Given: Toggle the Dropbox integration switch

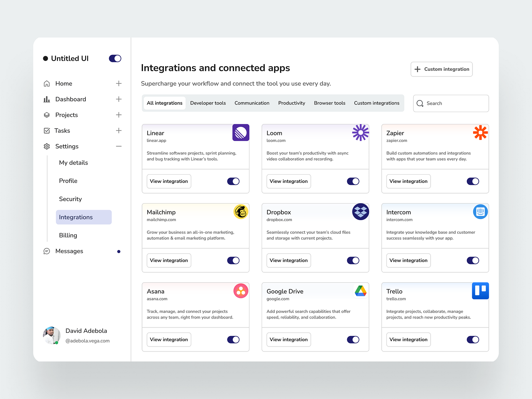Looking at the screenshot, I should [x=353, y=260].
